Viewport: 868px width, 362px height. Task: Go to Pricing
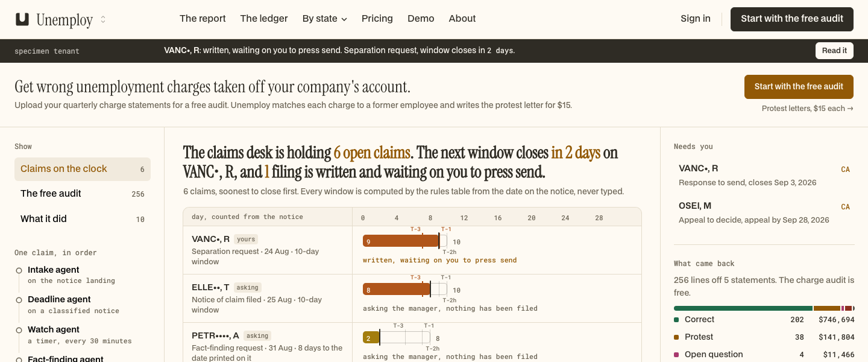[x=377, y=19]
